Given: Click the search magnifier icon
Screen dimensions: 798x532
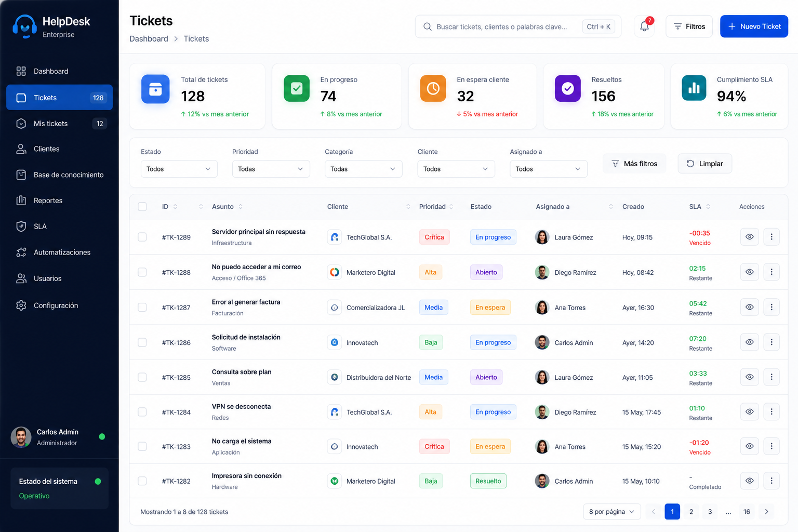Looking at the screenshot, I should tap(427, 26).
